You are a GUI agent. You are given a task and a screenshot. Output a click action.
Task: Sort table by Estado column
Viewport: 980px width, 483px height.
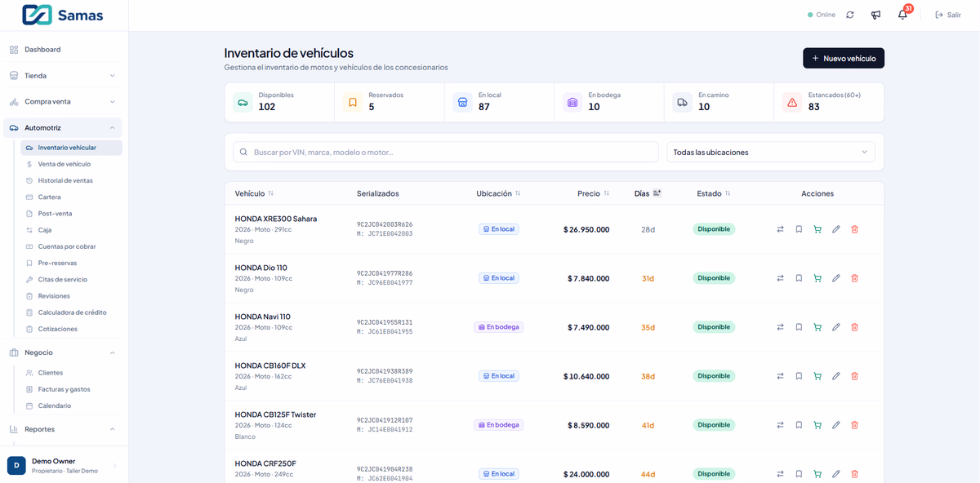click(x=714, y=193)
